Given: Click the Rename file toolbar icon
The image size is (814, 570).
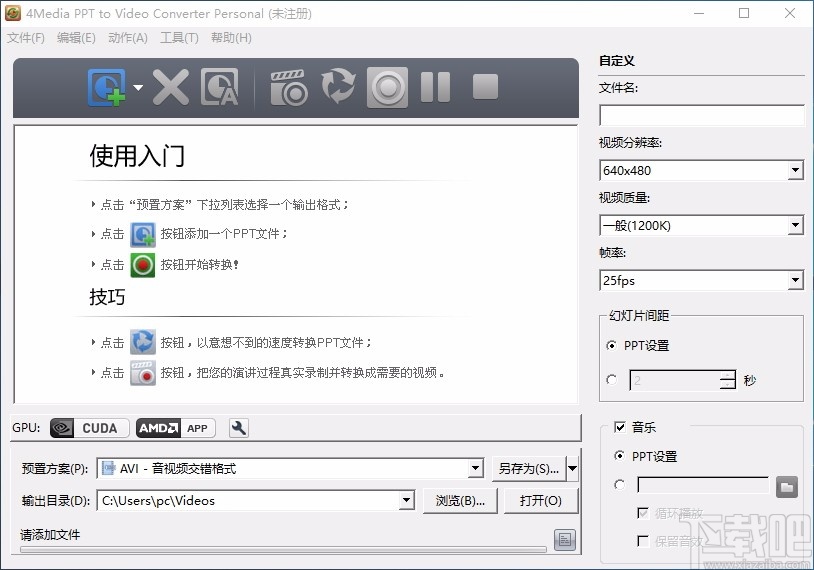Looking at the screenshot, I should pos(220,87).
